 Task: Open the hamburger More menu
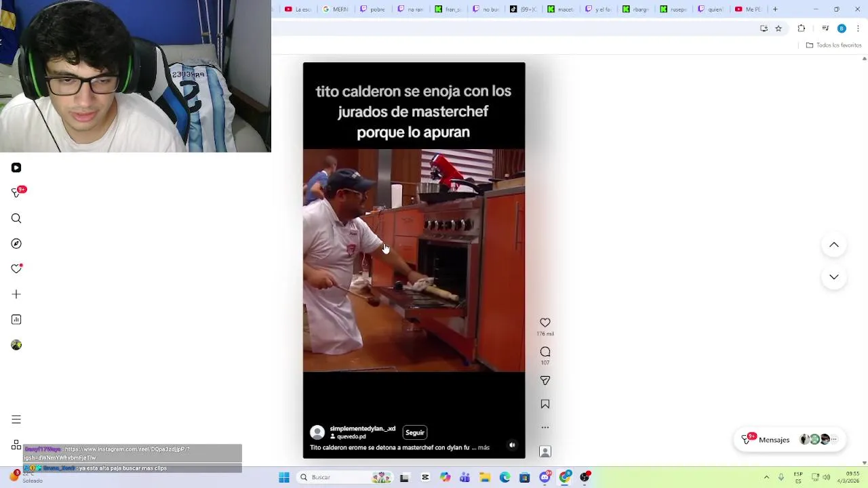[16, 420]
